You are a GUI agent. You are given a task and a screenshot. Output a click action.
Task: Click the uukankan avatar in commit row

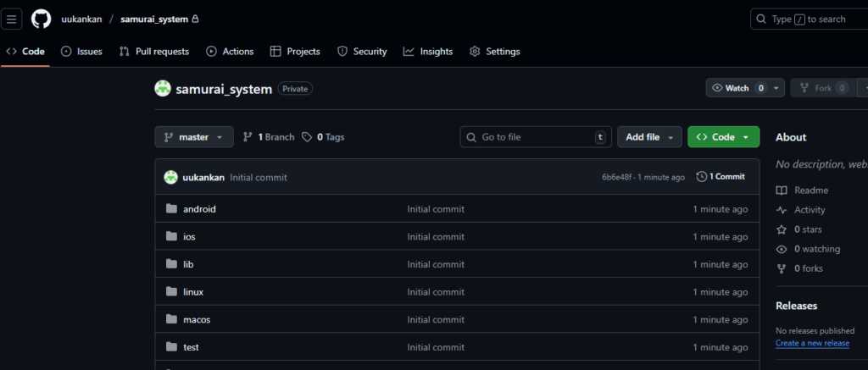pyautogui.click(x=170, y=177)
